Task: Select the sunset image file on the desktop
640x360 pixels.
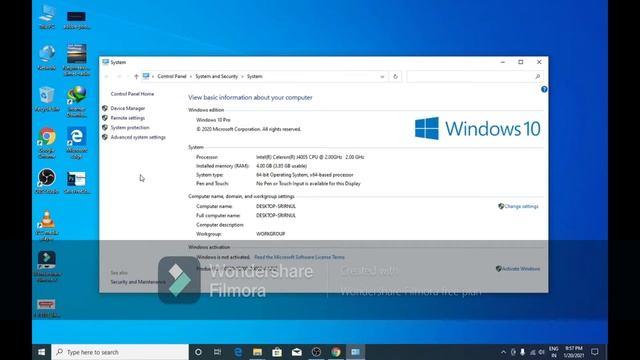Action: click(x=76, y=60)
